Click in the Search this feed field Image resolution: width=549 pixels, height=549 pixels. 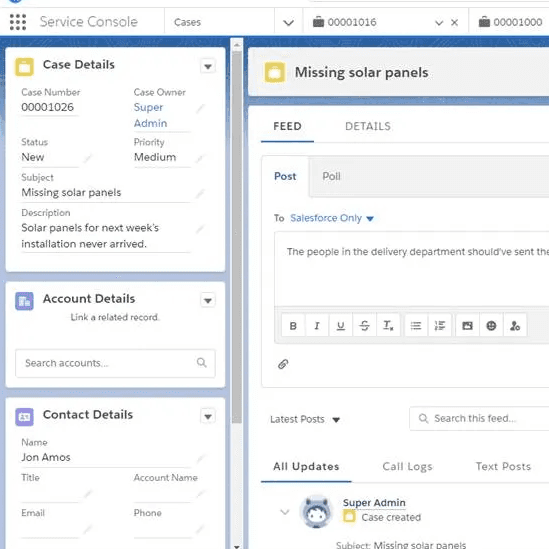(480, 418)
